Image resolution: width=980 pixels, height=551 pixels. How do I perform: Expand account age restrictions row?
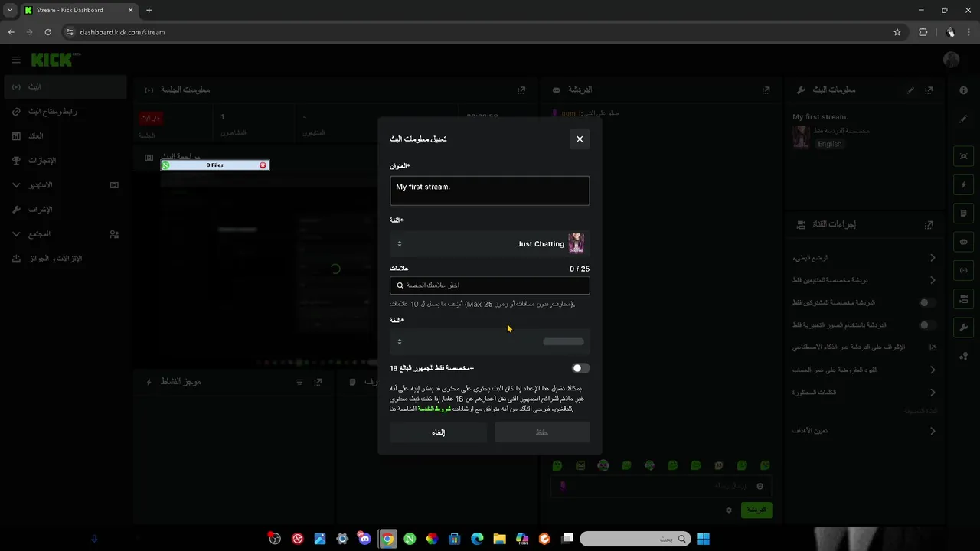[864, 370]
